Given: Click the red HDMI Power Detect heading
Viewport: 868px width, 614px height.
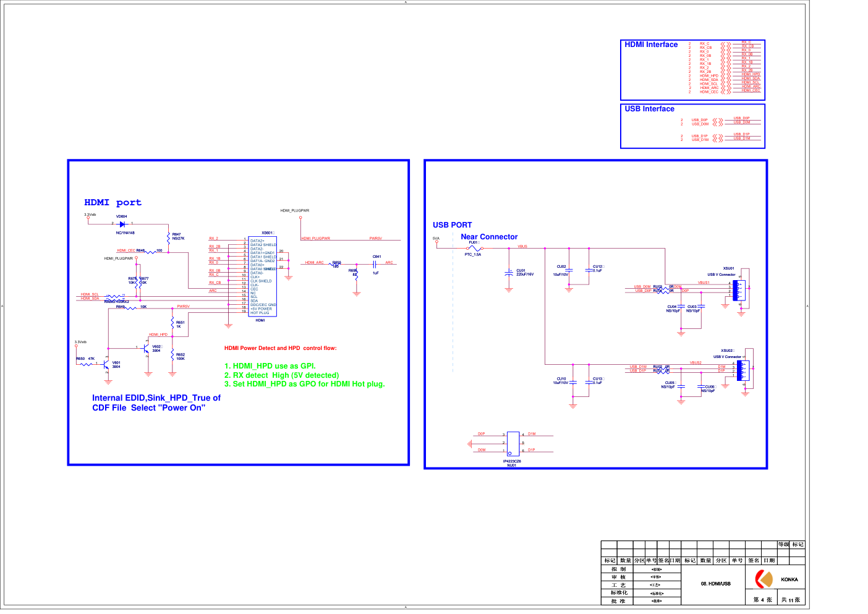Looking at the screenshot, I should (280, 348).
